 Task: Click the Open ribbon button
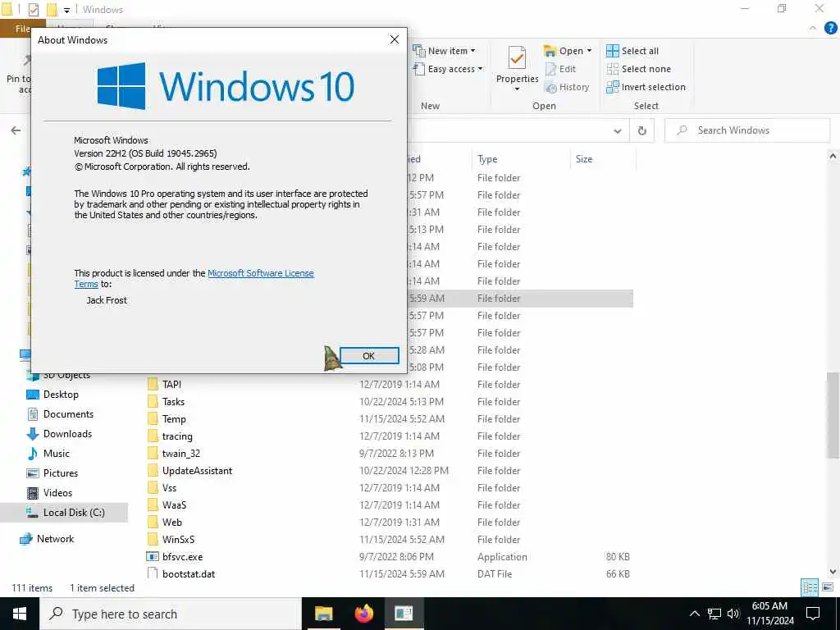[568, 51]
